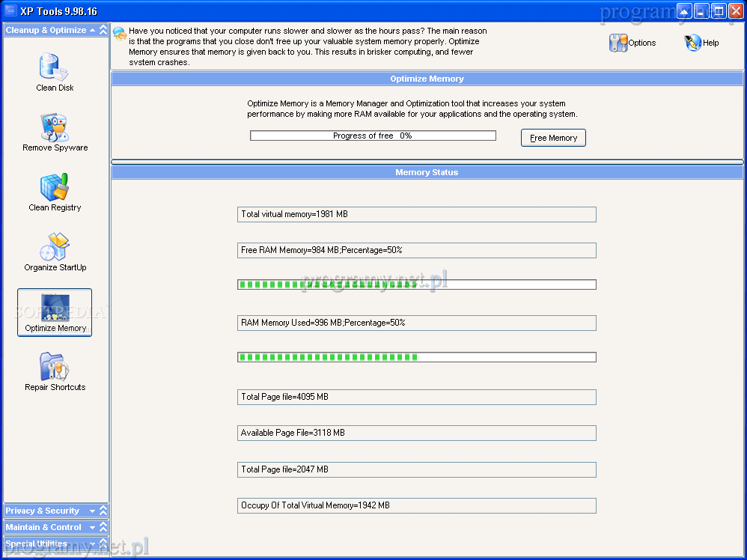Click the RAM Memory Used progress bar

point(416,357)
